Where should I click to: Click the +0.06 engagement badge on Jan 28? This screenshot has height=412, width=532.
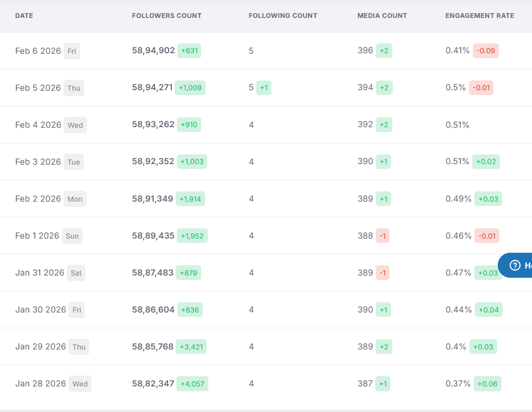[x=487, y=384]
